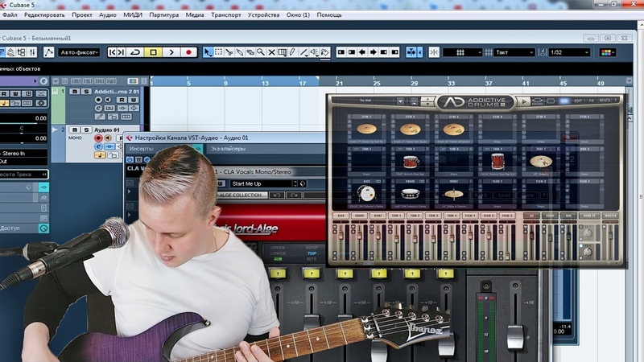This screenshot has height=362, width=644.
Task: Mute the Addictive Drums instrument track
Action: pos(74,93)
